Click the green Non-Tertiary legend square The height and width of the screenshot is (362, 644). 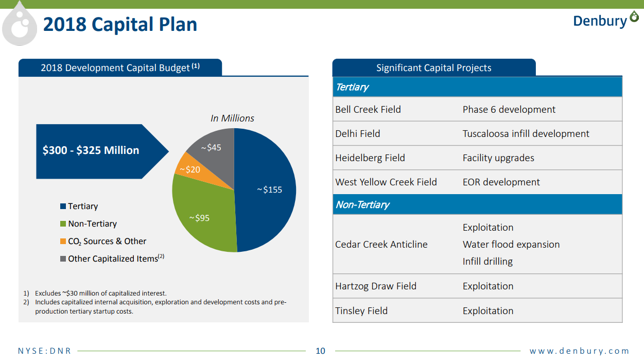(x=63, y=224)
